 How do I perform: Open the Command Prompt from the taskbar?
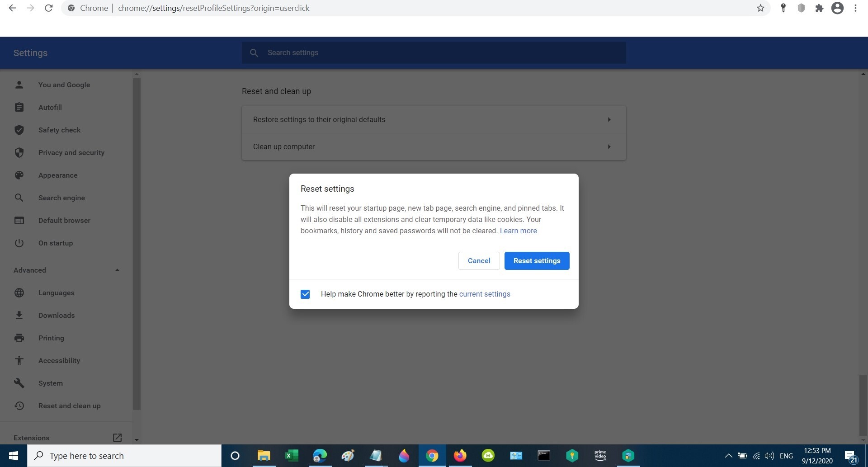pos(544,455)
